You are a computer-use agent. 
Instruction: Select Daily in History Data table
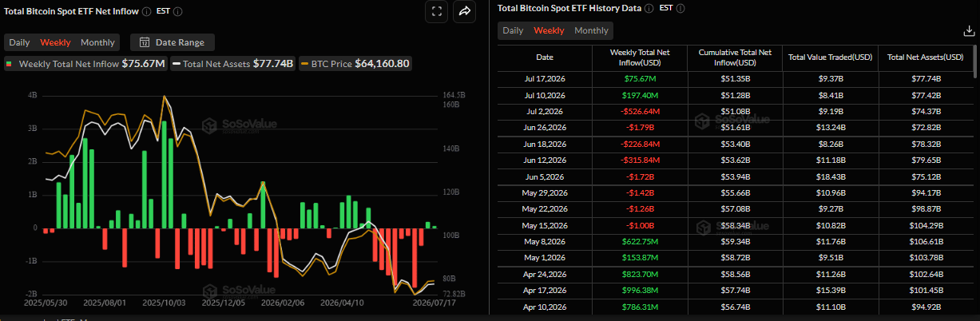513,30
